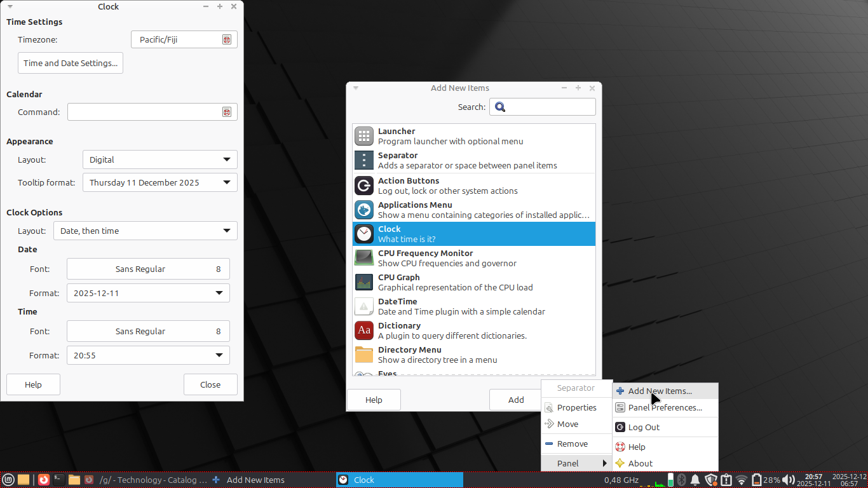Open the Date font chooser button
Screen dimensions: 868x488
click(x=148, y=269)
